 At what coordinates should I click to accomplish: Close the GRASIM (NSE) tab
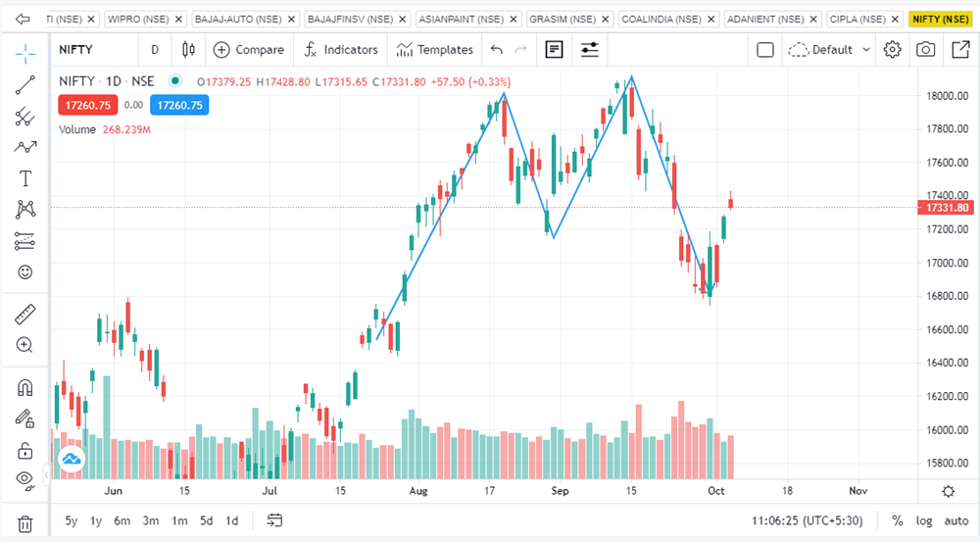pyautogui.click(x=605, y=20)
